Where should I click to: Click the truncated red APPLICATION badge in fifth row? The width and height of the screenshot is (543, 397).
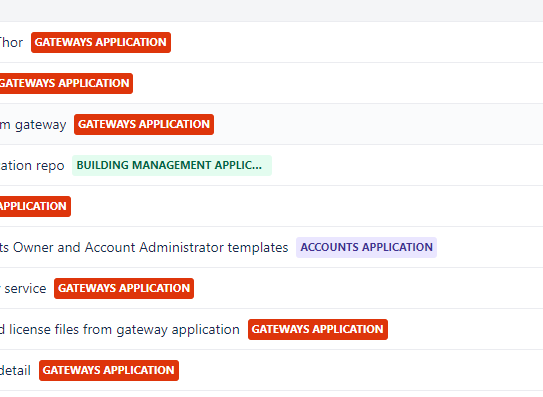click(35, 206)
